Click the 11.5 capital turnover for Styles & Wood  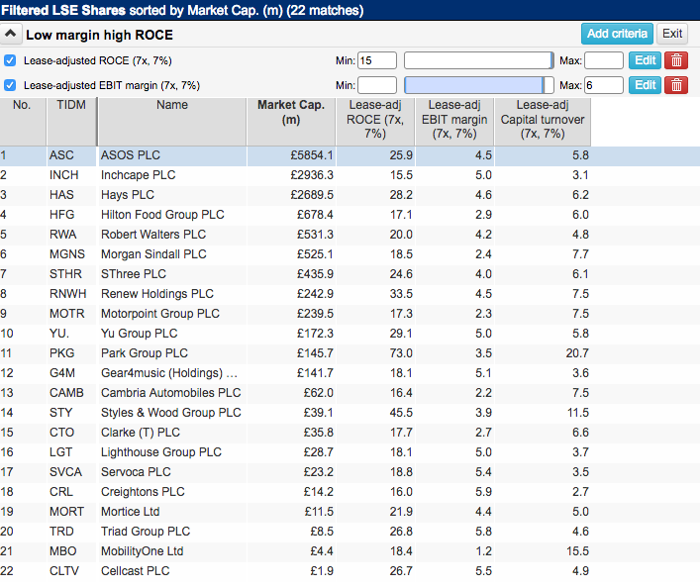[x=578, y=413]
